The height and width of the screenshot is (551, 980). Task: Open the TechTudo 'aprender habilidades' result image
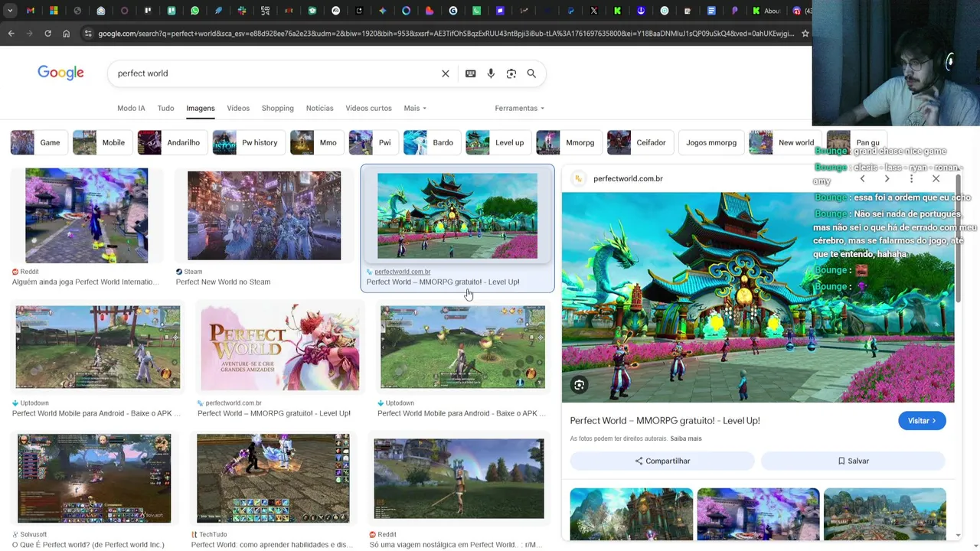point(273,478)
